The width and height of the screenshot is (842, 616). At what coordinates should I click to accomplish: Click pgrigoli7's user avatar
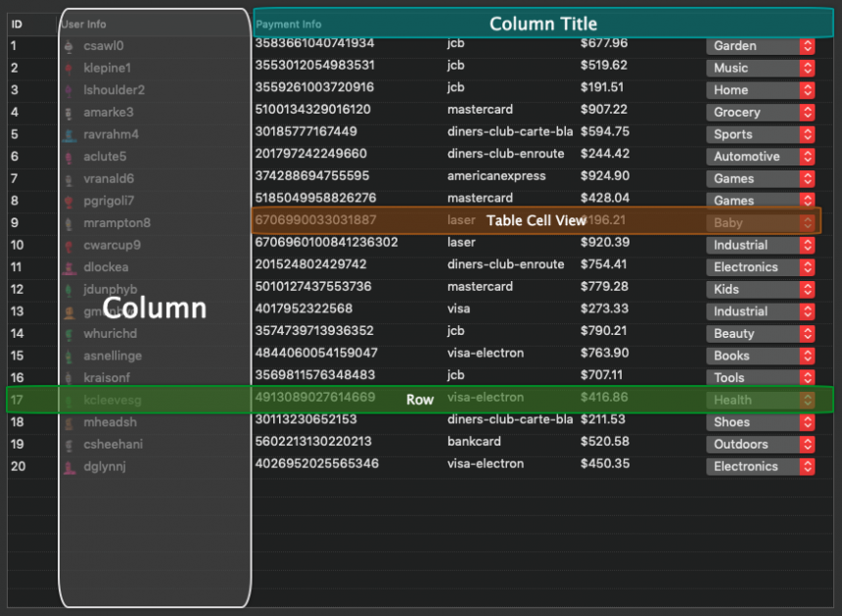pos(68,201)
